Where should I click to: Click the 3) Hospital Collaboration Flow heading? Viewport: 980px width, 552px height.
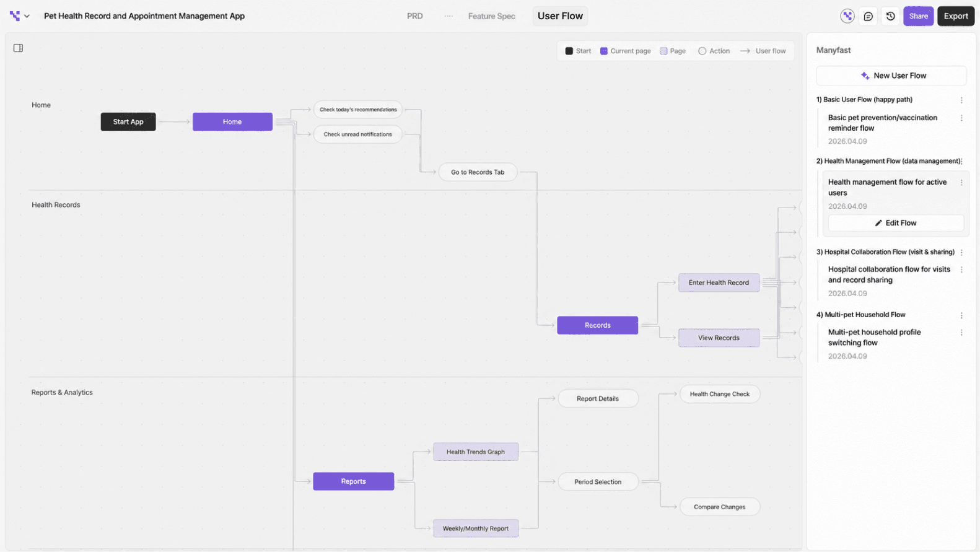click(x=885, y=252)
